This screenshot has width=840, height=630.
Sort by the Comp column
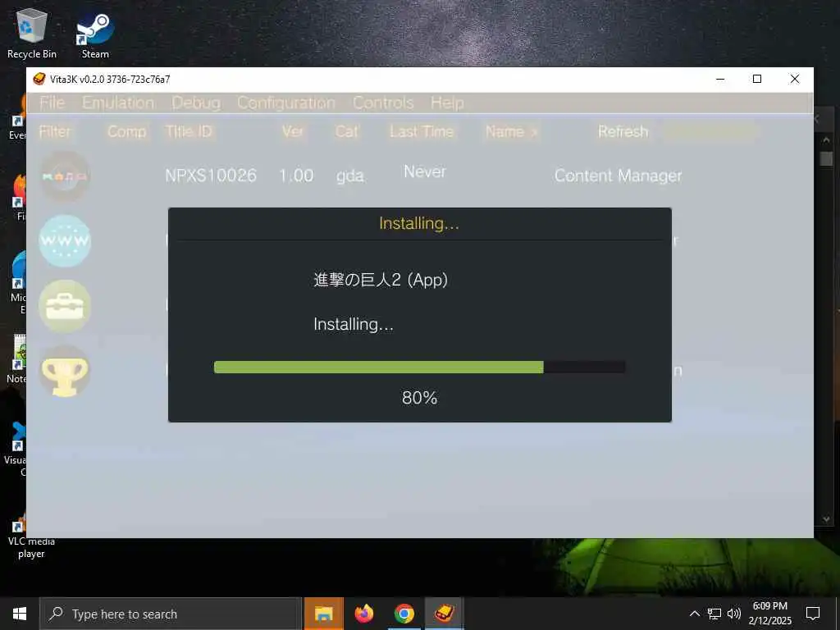[126, 132]
